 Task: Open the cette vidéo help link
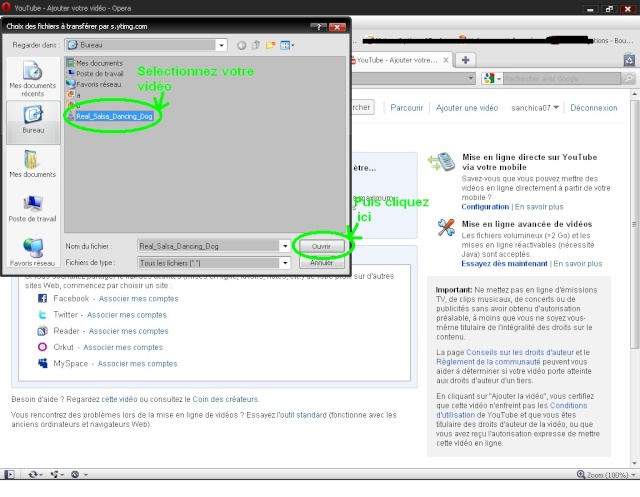pos(119,399)
